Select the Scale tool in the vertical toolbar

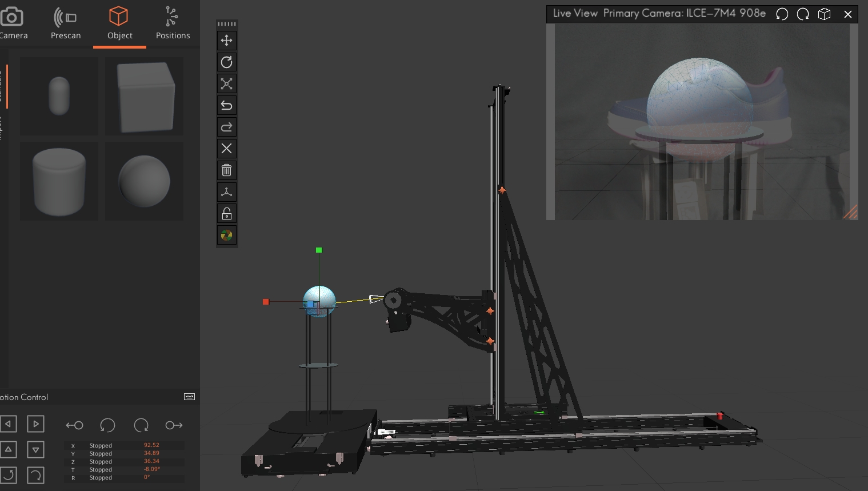click(x=227, y=84)
